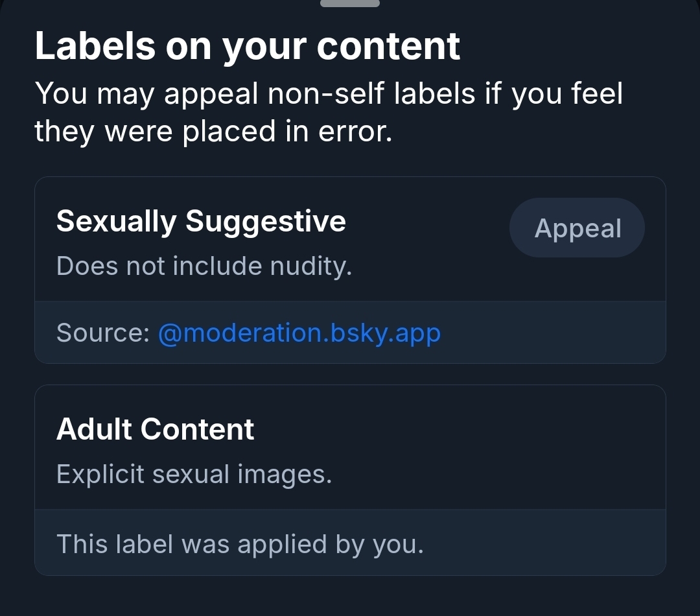Tap the Appeal button for Sexually Suggestive

(577, 228)
